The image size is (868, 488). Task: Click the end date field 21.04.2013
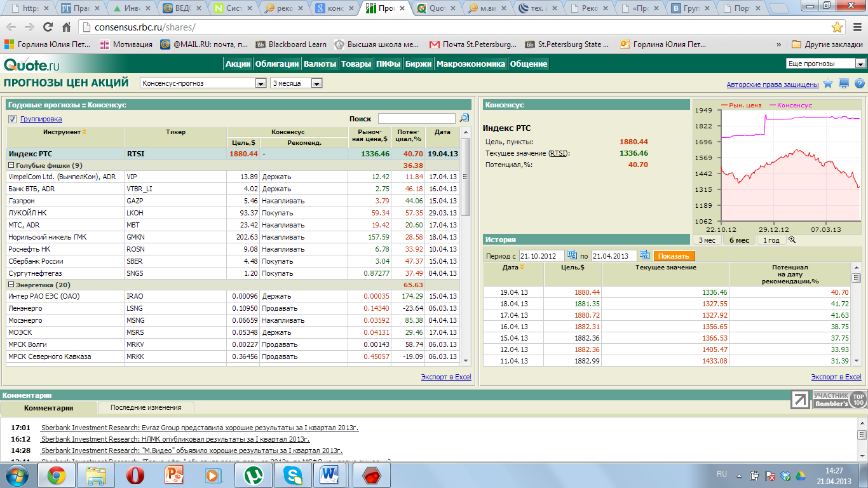pos(614,255)
